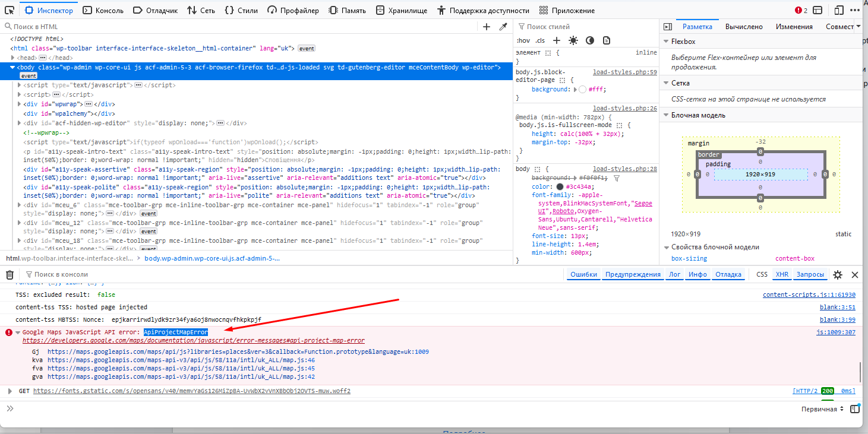Expand the head element node
The image size is (868, 434).
coord(14,58)
